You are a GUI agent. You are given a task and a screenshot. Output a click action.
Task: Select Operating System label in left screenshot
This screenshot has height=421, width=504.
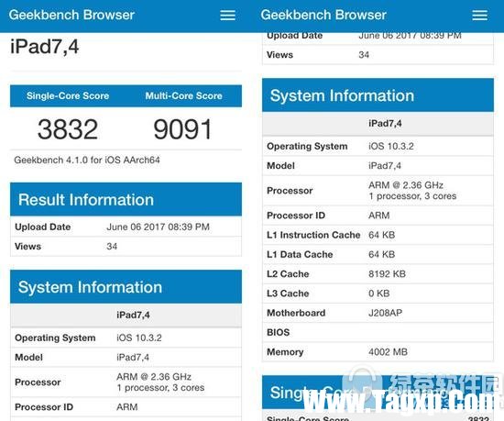pos(55,338)
